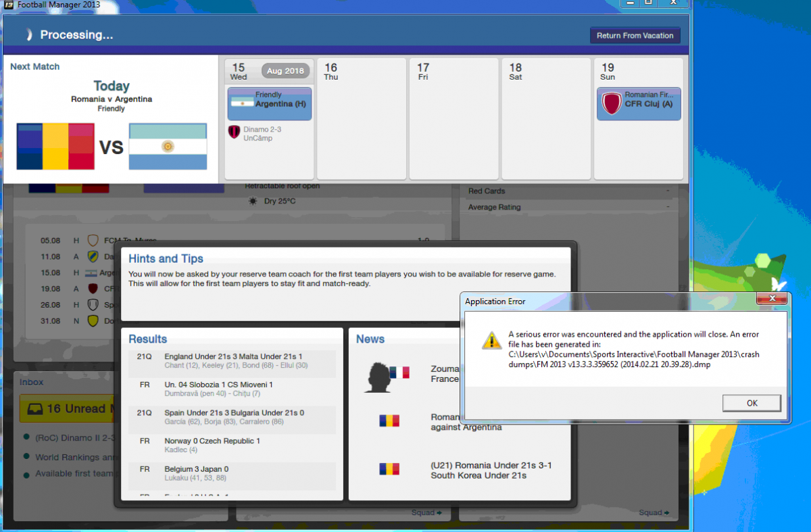Open the CFR Cluj (A) fixture card
The width and height of the screenshot is (811, 532).
pyautogui.click(x=639, y=104)
